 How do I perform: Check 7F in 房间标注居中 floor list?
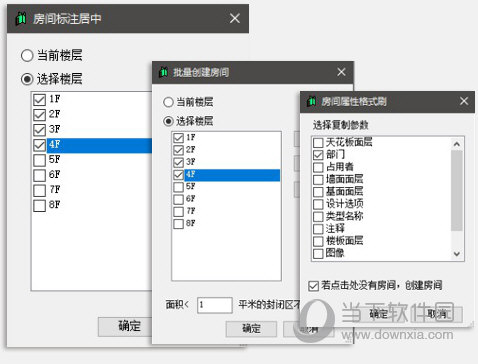(x=39, y=190)
